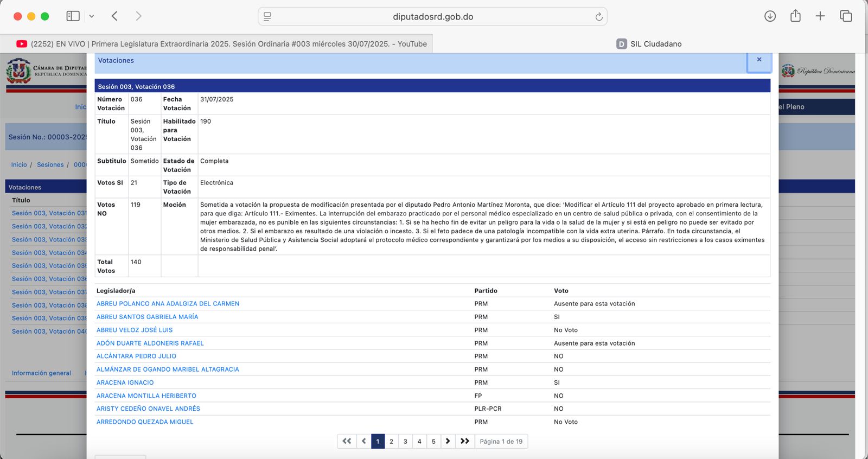Click the Share icon in toolbar
The height and width of the screenshot is (459, 868).
(x=795, y=16)
